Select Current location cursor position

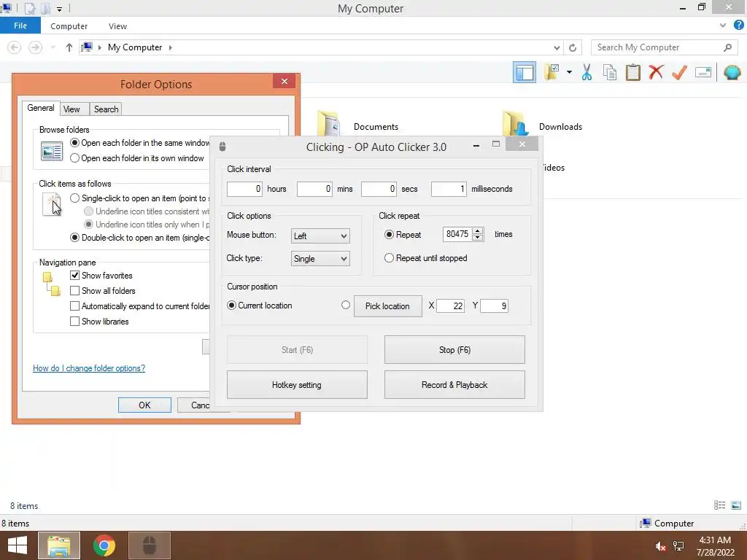tap(231, 306)
